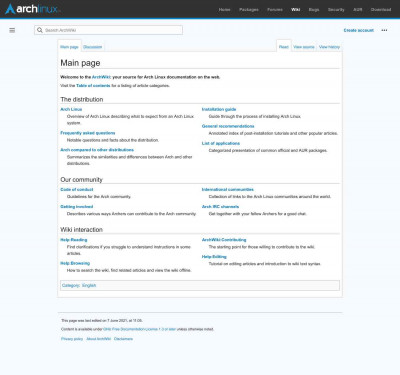Open Forums in the top navigation

pos(275,10)
